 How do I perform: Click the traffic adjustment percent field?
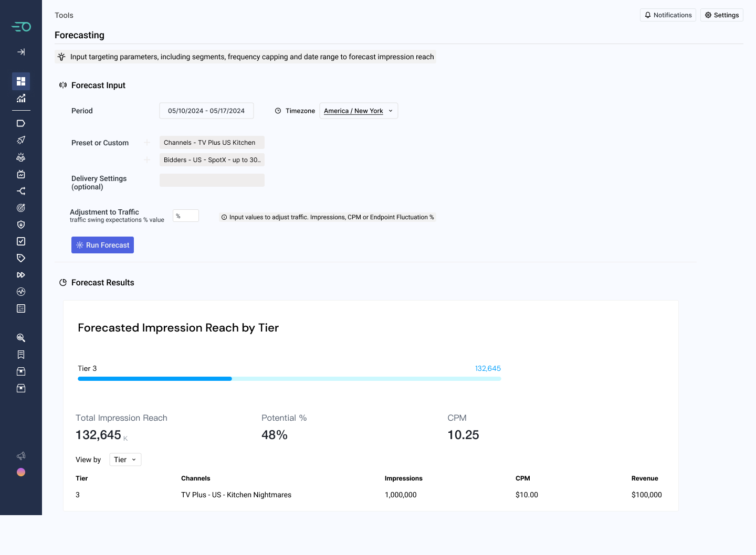click(186, 216)
